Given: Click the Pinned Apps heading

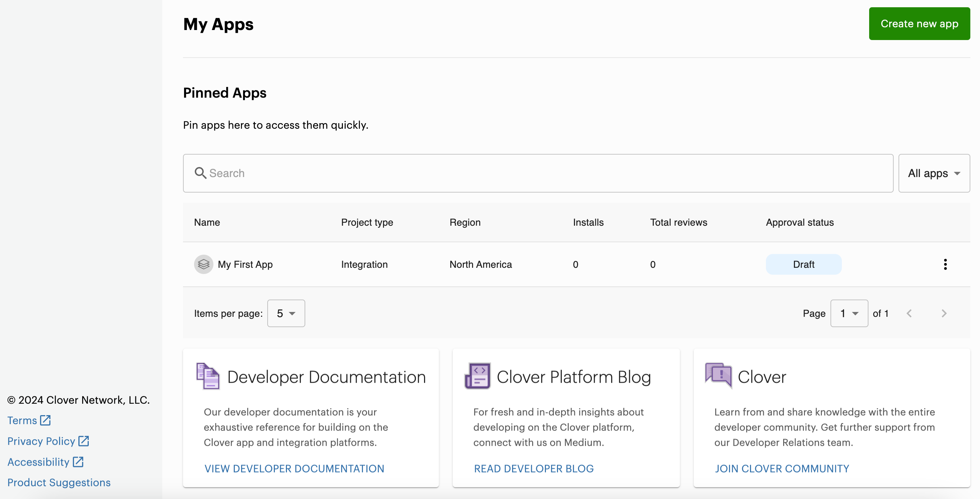Looking at the screenshot, I should tap(224, 93).
